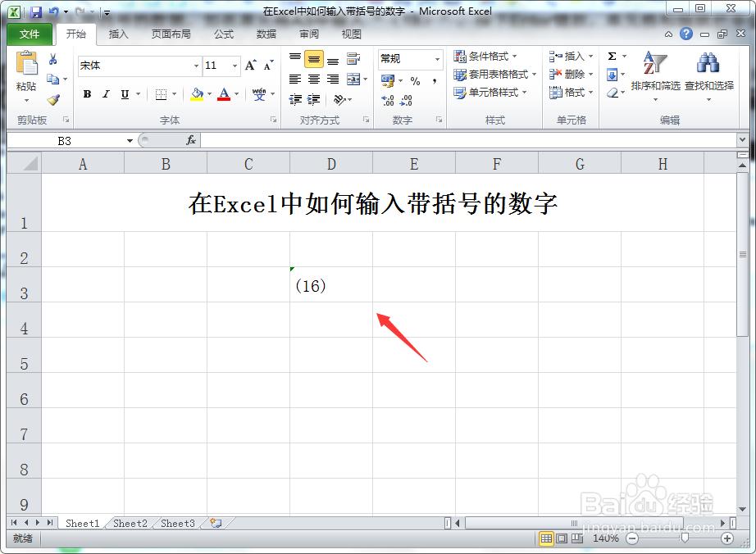Open the 文件 File tab
The height and width of the screenshot is (554, 756).
[30, 34]
